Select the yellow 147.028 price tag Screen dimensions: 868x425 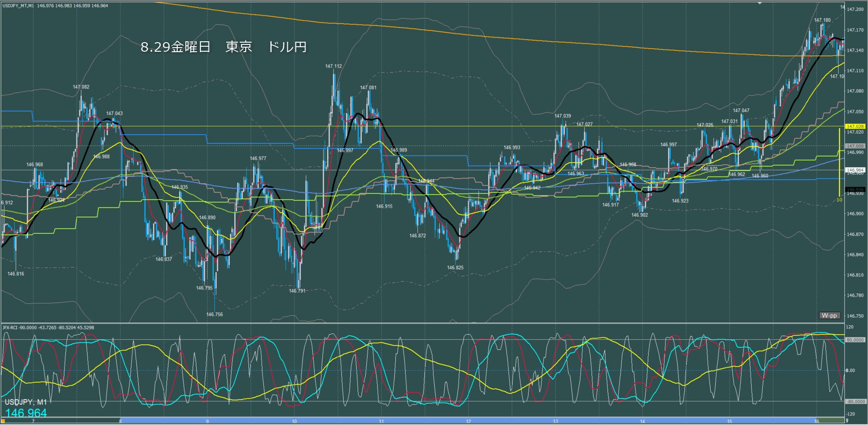[855, 127]
